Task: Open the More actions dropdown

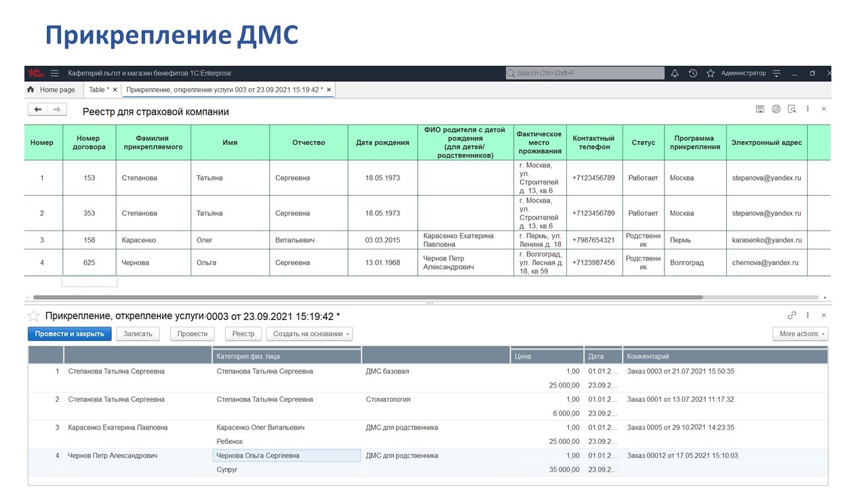Action: click(x=800, y=334)
